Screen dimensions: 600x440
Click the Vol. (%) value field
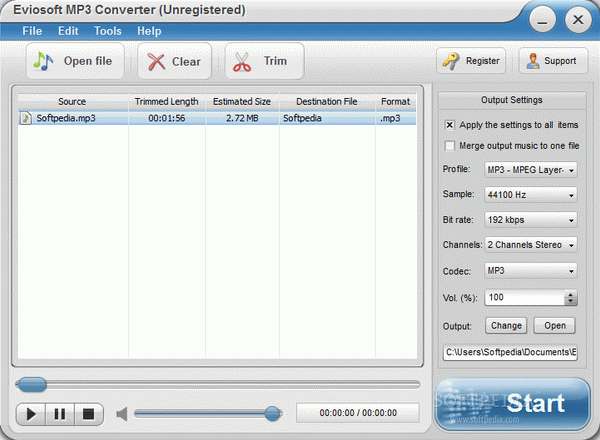pyautogui.click(x=524, y=298)
